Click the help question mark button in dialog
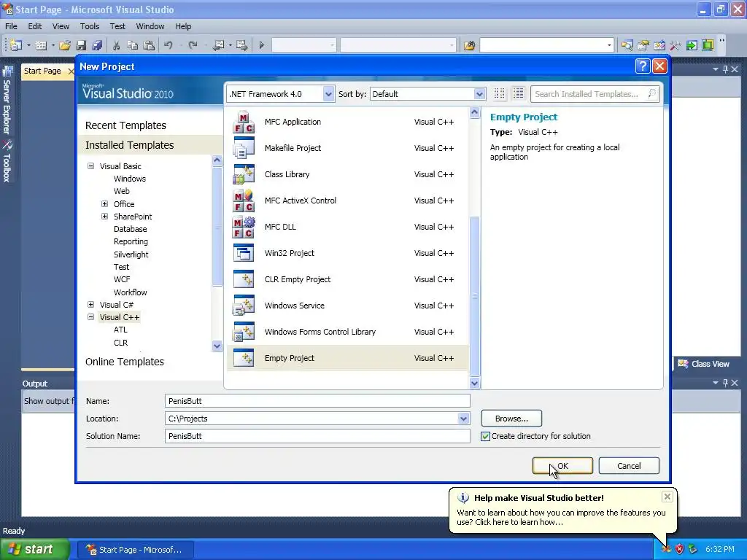This screenshot has width=747, height=560. point(642,66)
